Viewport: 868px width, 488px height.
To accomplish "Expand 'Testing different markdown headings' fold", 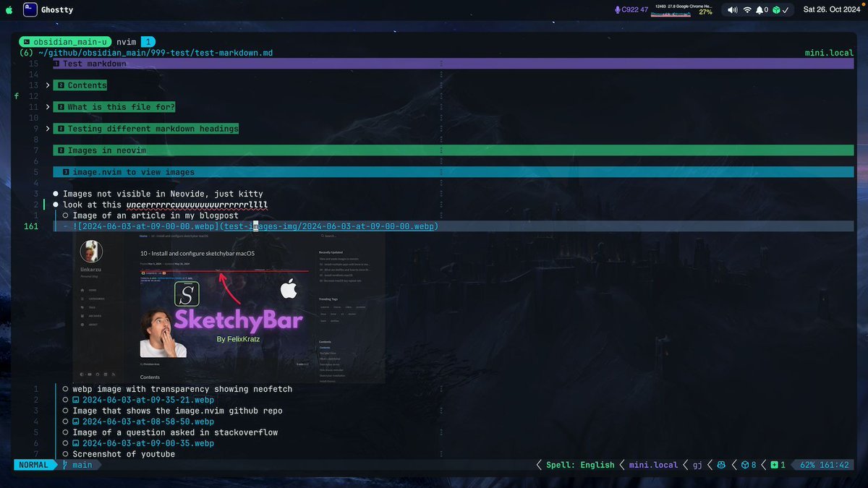I will pos(48,129).
